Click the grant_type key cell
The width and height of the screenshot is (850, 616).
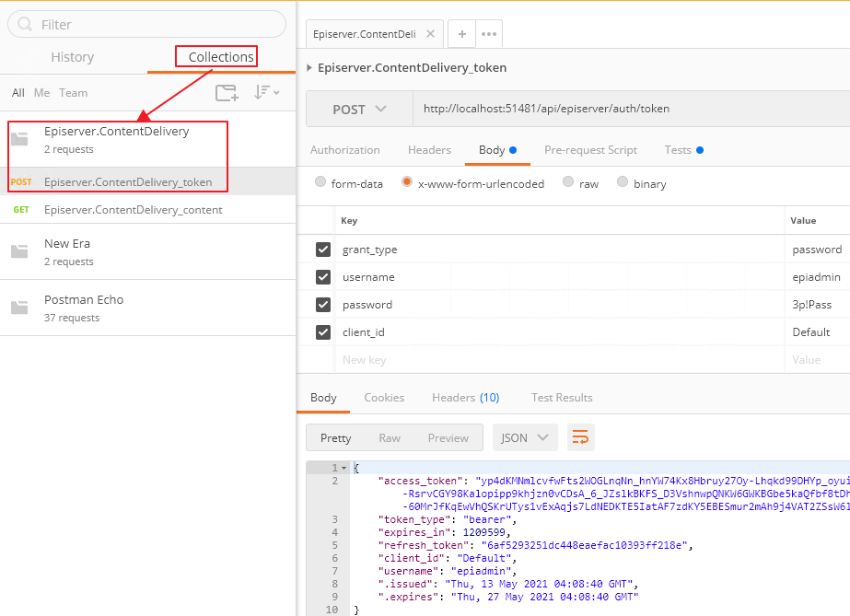(x=559, y=250)
